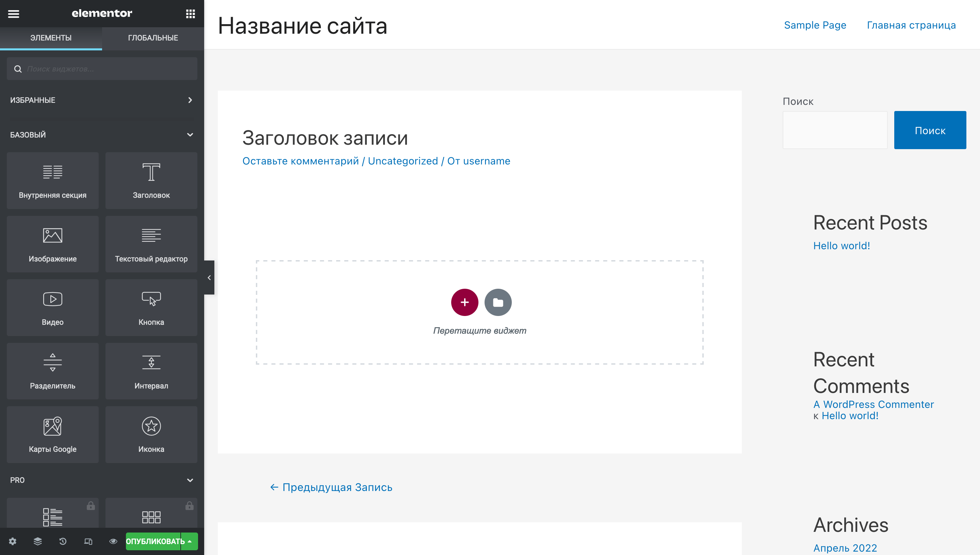Open the Navigator layers icon

click(38, 541)
